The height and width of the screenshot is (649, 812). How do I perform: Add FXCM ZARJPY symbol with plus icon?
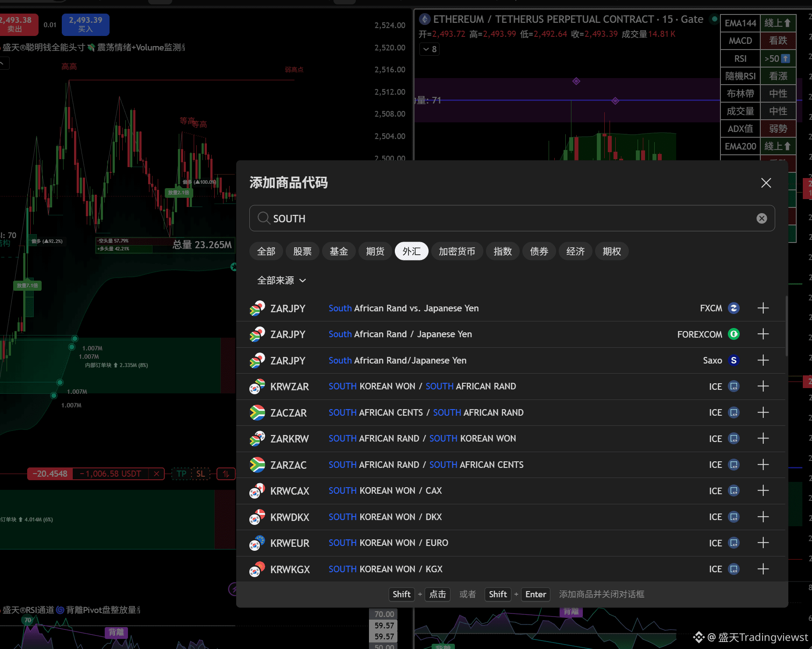tap(763, 308)
